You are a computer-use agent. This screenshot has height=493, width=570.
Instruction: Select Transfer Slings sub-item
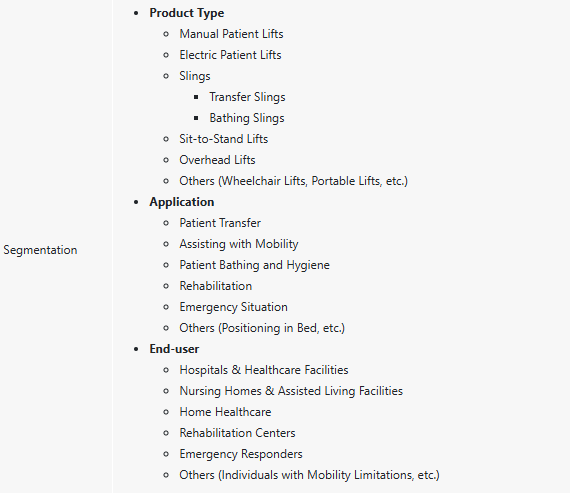[x=247, y=97]
